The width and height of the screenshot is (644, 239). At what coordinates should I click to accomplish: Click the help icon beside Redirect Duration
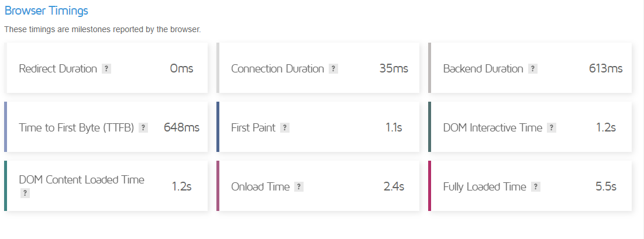(x=106, y=69)
